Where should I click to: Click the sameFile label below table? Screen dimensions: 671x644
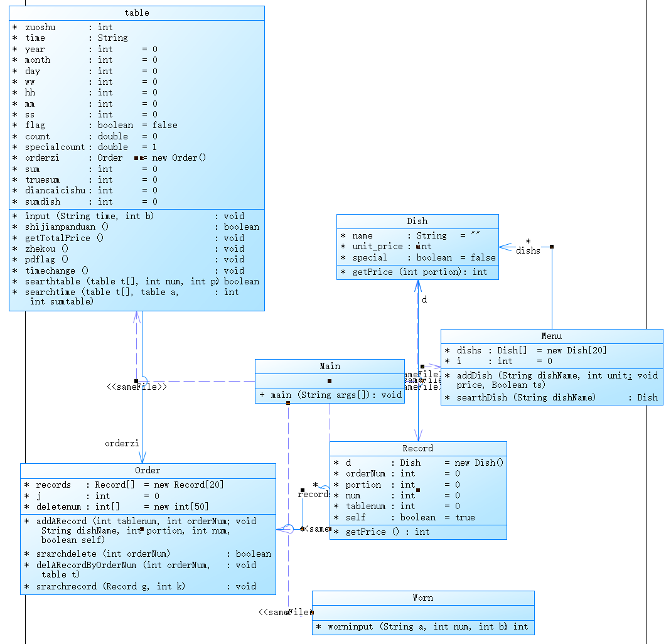(x=136, y=387)
